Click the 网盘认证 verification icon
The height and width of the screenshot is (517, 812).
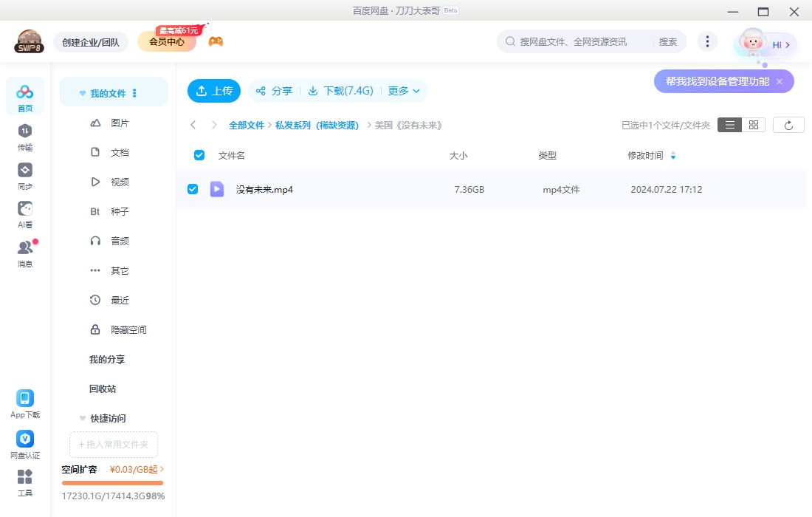tap(25, 439)
